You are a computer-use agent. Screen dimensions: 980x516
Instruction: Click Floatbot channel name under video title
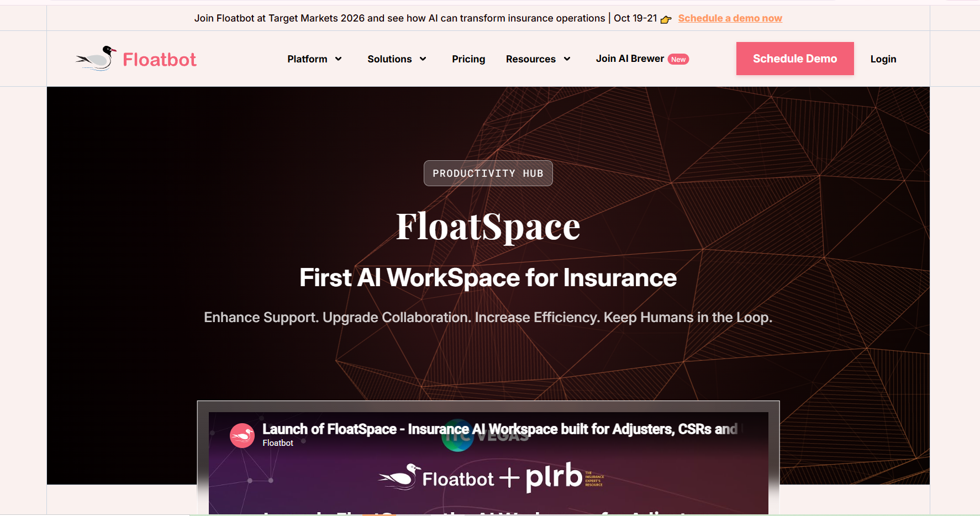[x=278, y=443]
